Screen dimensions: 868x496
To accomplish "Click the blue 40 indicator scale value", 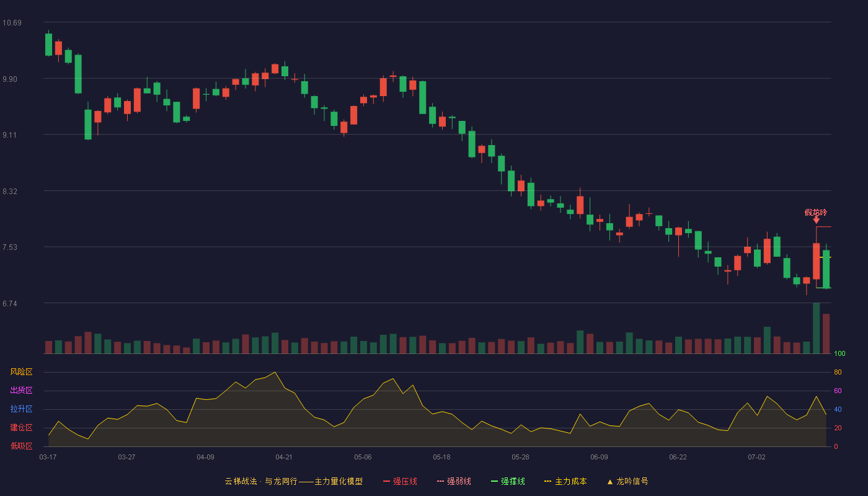I will pos(838,409).
